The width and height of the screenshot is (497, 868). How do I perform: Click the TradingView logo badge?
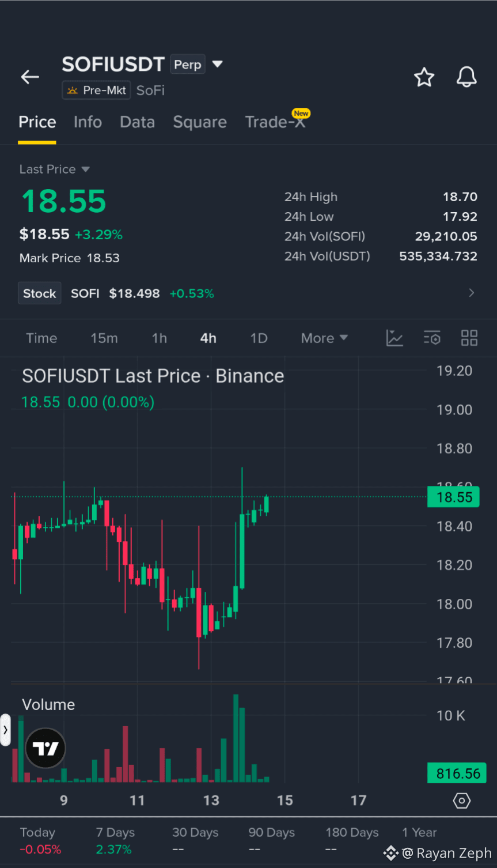pos(45,748)
